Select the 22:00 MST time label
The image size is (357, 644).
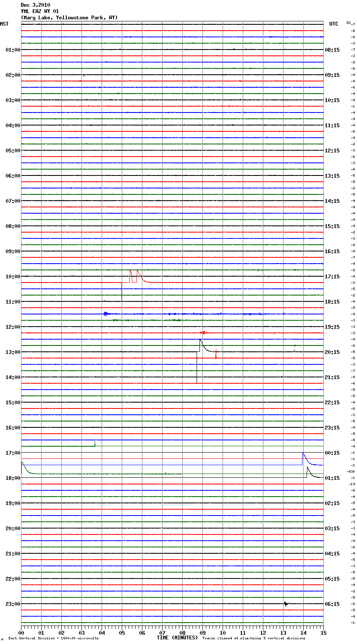point(13,579)
